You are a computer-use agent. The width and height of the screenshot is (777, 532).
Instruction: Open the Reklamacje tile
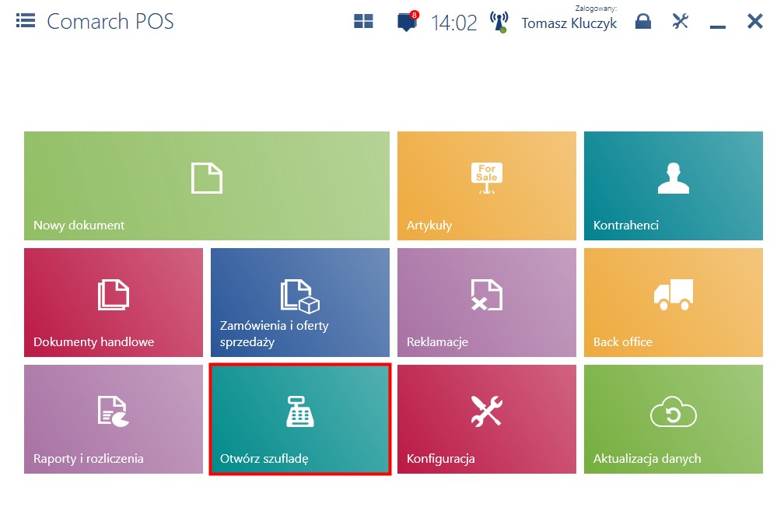click(x=487, y=303)
